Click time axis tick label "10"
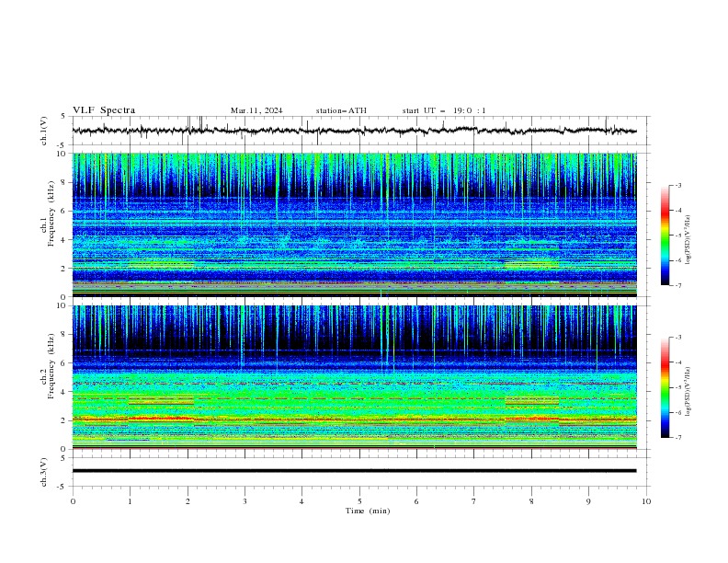The image size is (728, 563). 646,501
